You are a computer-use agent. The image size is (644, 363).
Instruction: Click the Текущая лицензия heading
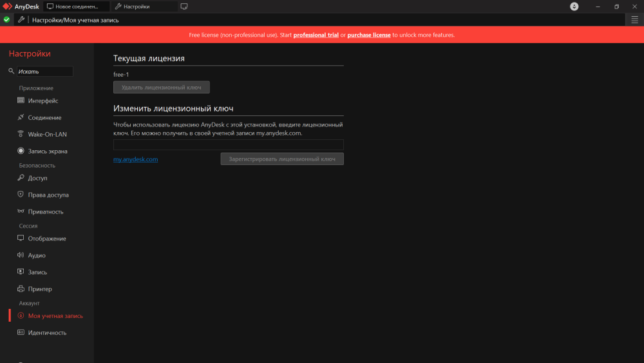click(x=149, y=59)
